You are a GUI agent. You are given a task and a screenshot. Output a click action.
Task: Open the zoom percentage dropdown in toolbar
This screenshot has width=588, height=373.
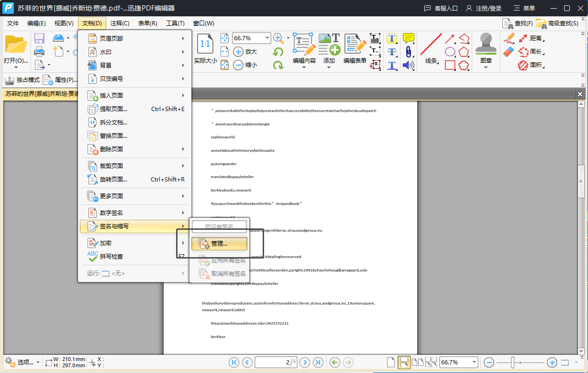[x=267, y=38]
